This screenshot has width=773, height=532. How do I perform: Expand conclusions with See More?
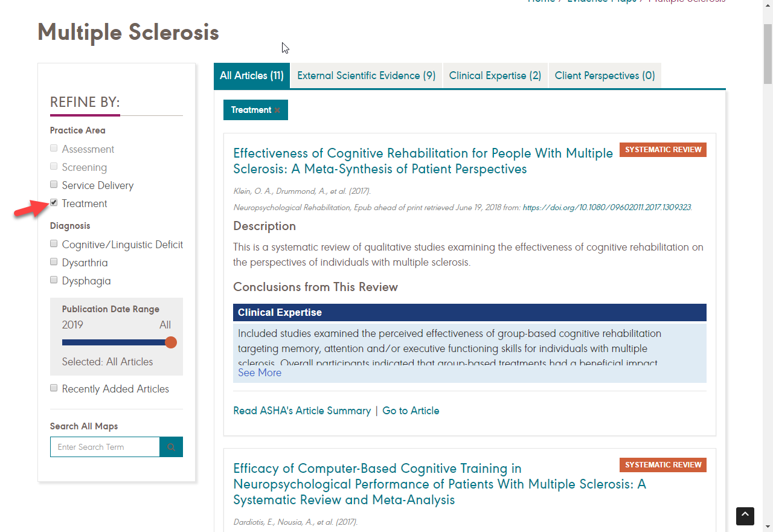click(260, 373)
